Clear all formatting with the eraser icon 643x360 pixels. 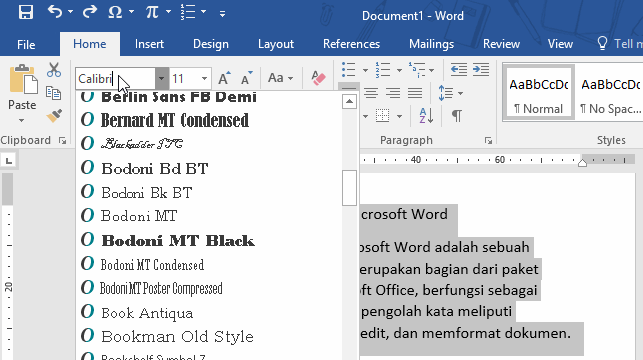tap(318, 78)
